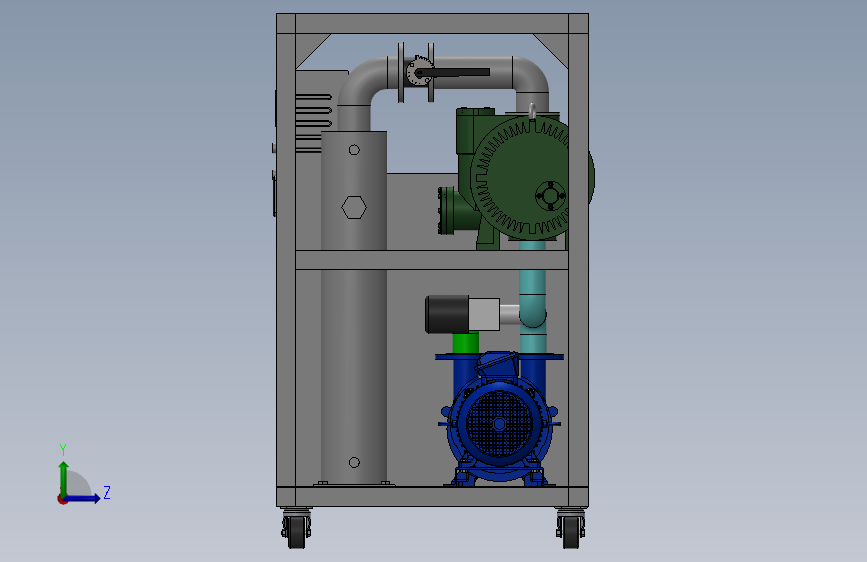Select the bright green short pipe segment
867x562 pixels.
(x=466, y=342)
